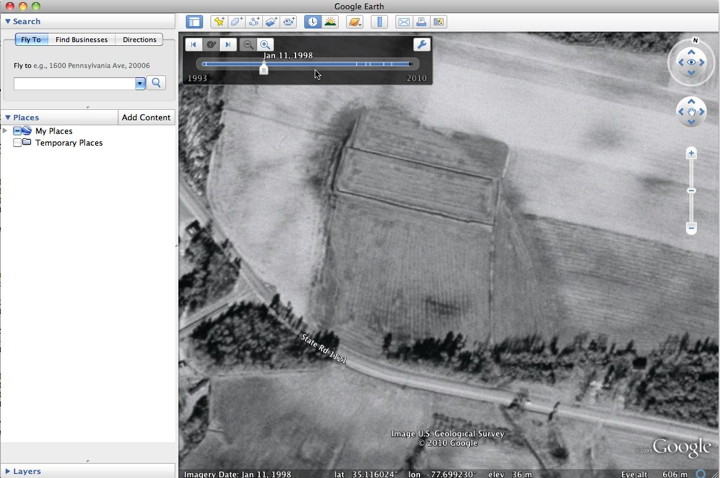Click the Add Content button
The image size is (720, 478).
[146, 117]
